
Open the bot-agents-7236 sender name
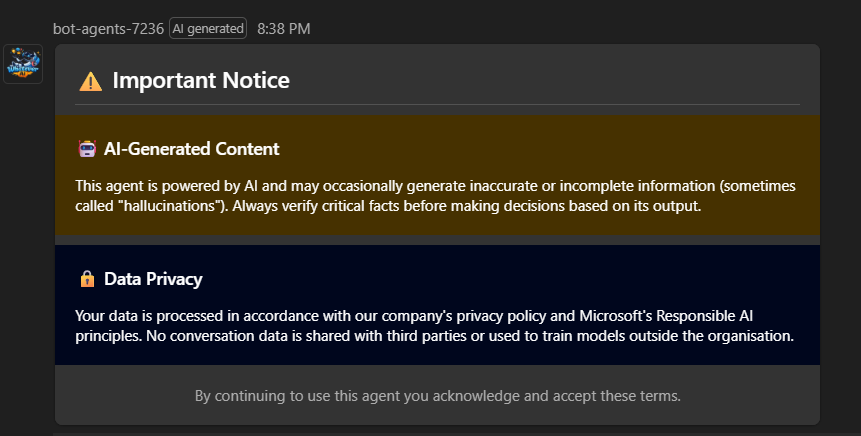coord(109,28)
